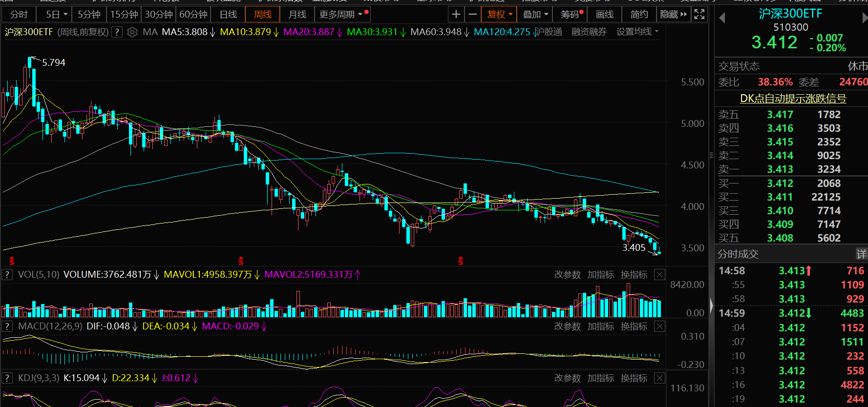
Task: Switch to 日线 daily chart
Action: pyautogui.click(x=228, y=15)
